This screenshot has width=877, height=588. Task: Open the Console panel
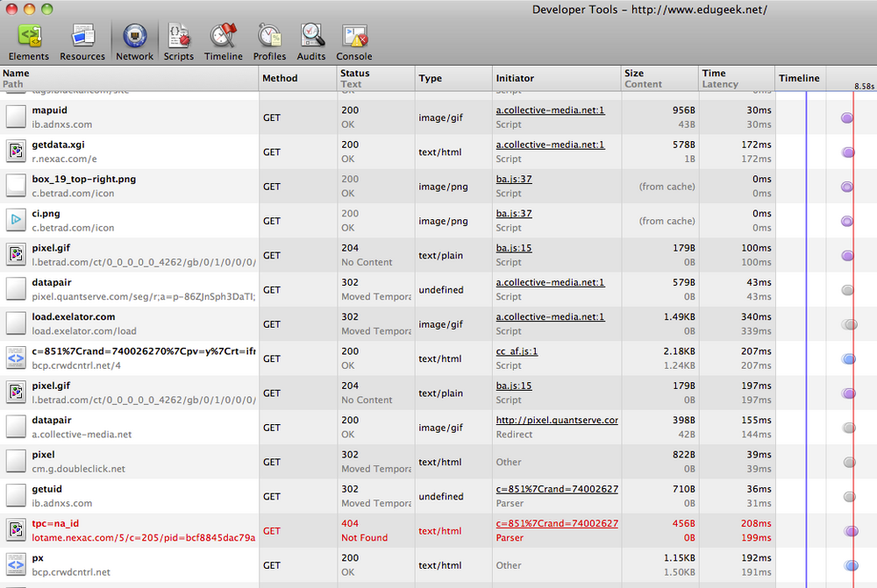tap(354, 42)
